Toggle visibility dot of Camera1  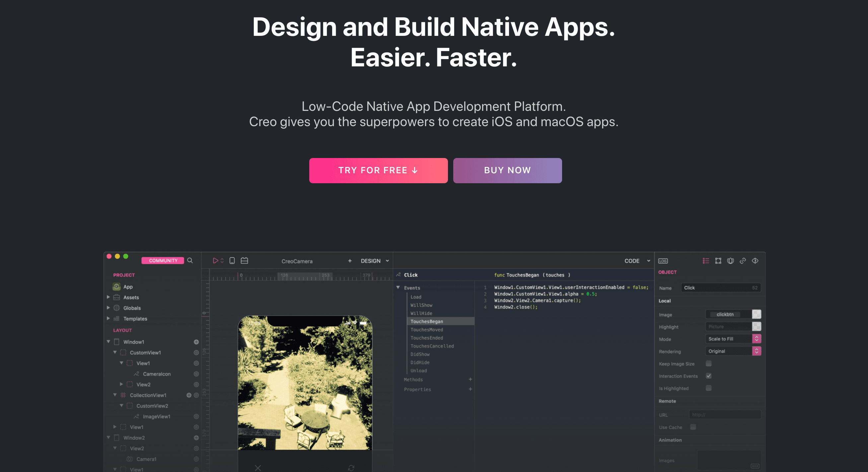click(196, 459)
